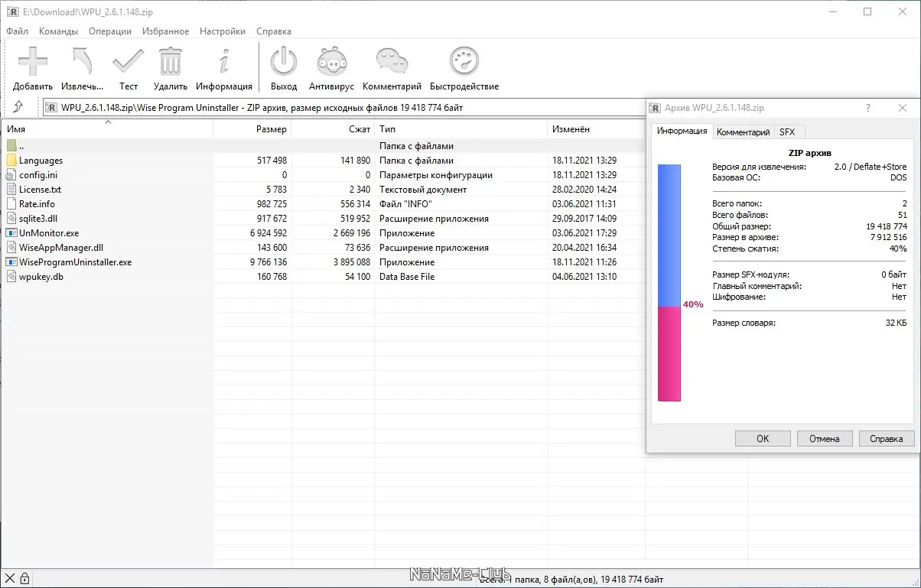Click the WiseAppManager.dll file icon
Viewport: 921px width, 588px height.
click(11, 248)
